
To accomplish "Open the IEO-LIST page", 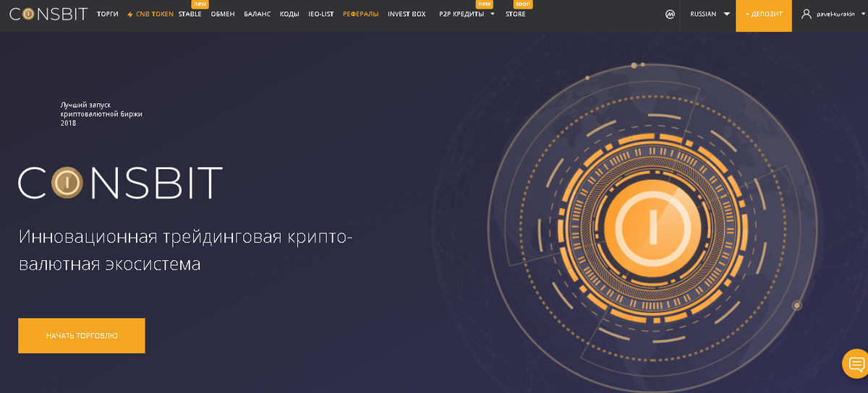I will tap(321, 14).
